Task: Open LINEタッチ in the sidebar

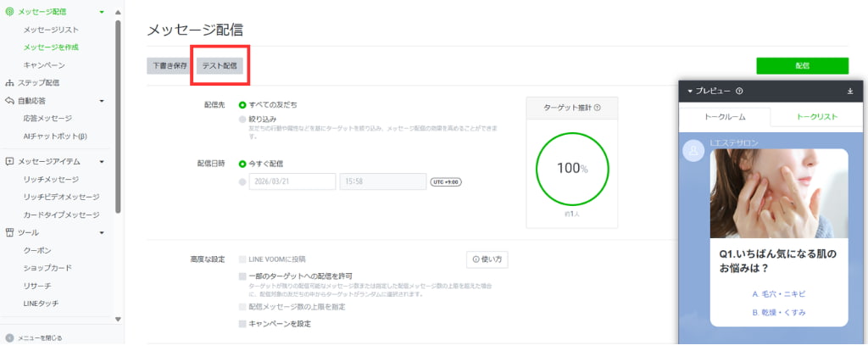Action: tap(41, 304)
